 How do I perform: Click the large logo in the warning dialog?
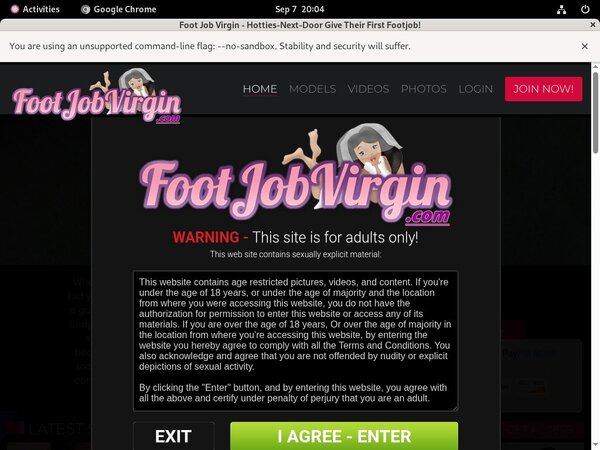[295, 178]
